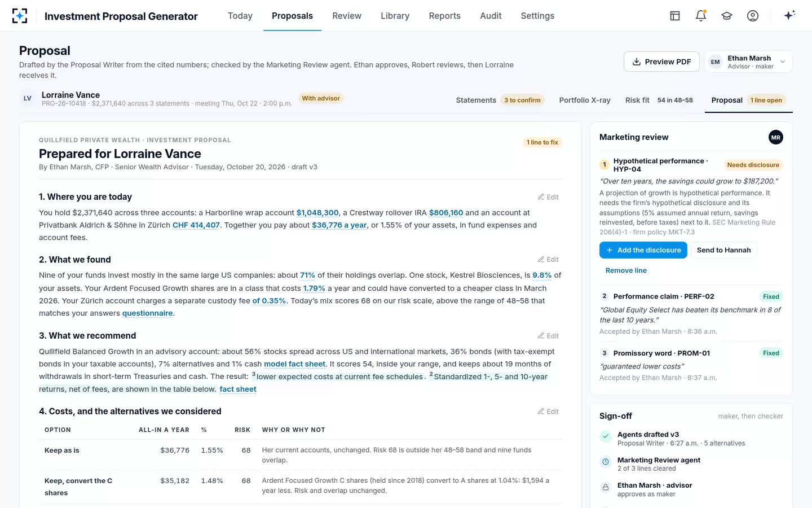The height and width of the screenshot is (508, 812).
Task: Click Send to Hannah button
Action: [x=724, y=250]
